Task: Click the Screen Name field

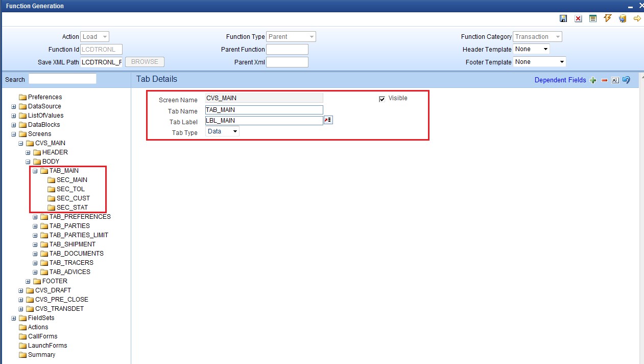Action: point(264,98)
